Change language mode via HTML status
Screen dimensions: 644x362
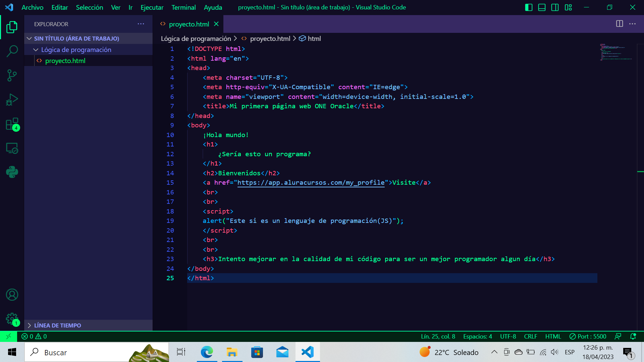pos(553,336)
